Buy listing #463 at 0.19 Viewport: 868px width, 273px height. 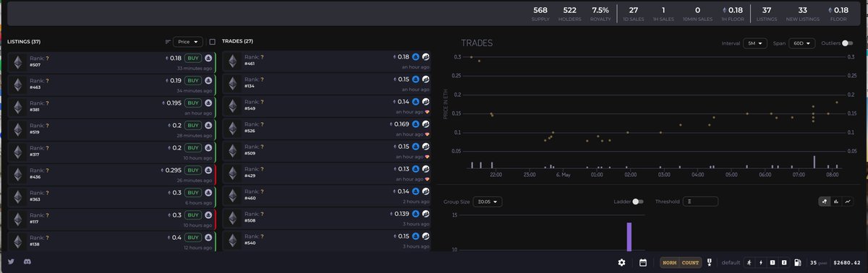tap(193, 80)
